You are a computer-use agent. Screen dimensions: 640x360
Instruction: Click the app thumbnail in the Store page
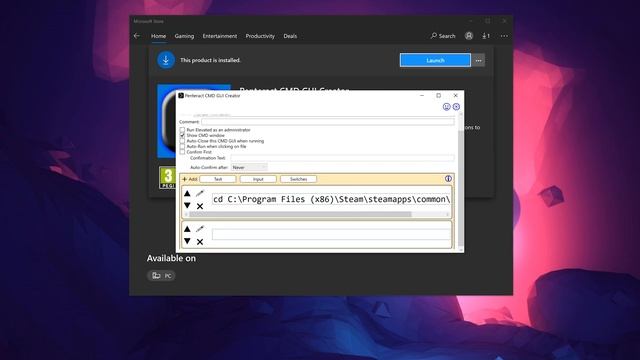[x=167, y=121]
